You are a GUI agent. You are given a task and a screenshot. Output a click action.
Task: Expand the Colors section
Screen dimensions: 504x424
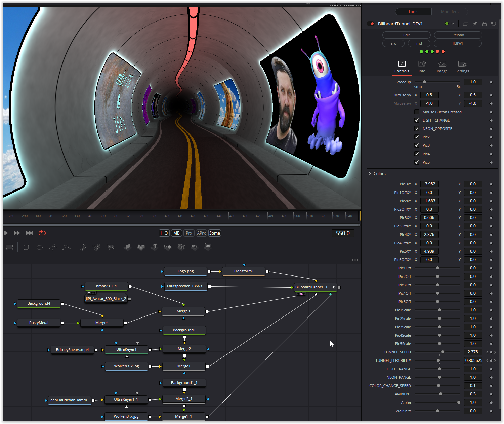tap(370, 174)
